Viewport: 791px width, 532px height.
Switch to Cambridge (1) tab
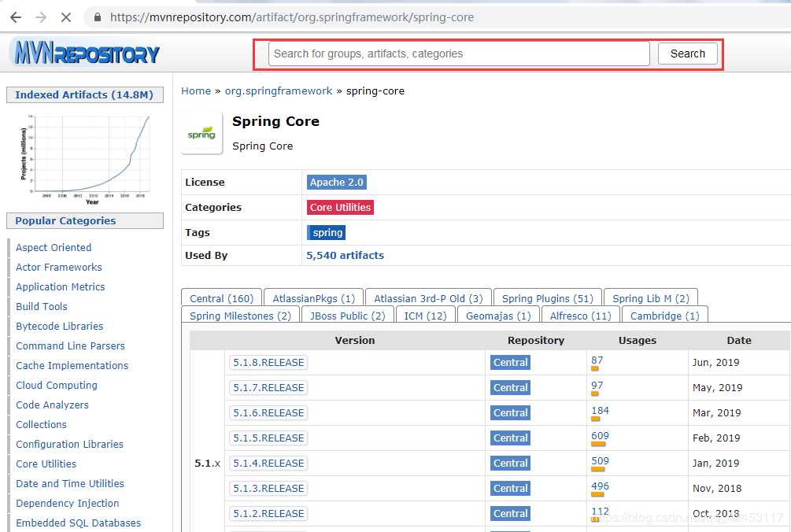(x=664, y=316)
